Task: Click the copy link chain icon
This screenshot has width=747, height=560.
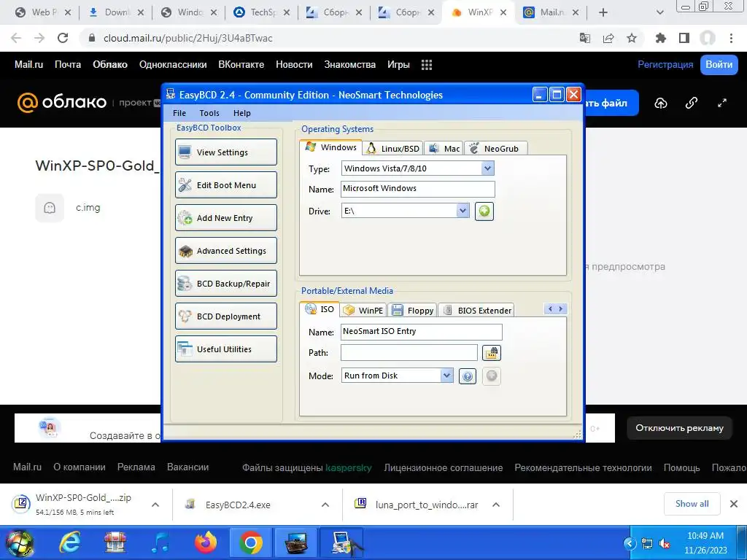Action: pos(692,103)
